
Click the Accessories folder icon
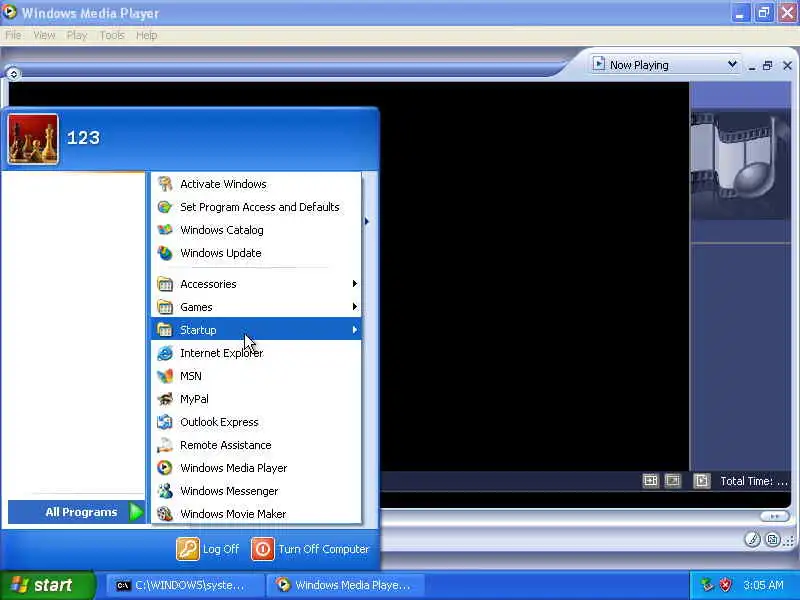point(165,284)
